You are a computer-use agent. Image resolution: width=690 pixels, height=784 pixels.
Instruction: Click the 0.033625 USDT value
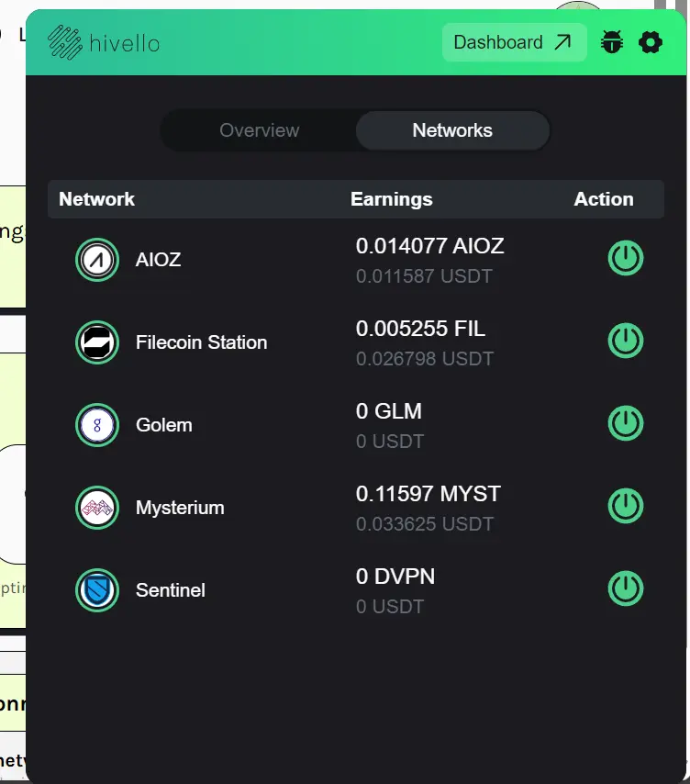[x=425, y=524]
